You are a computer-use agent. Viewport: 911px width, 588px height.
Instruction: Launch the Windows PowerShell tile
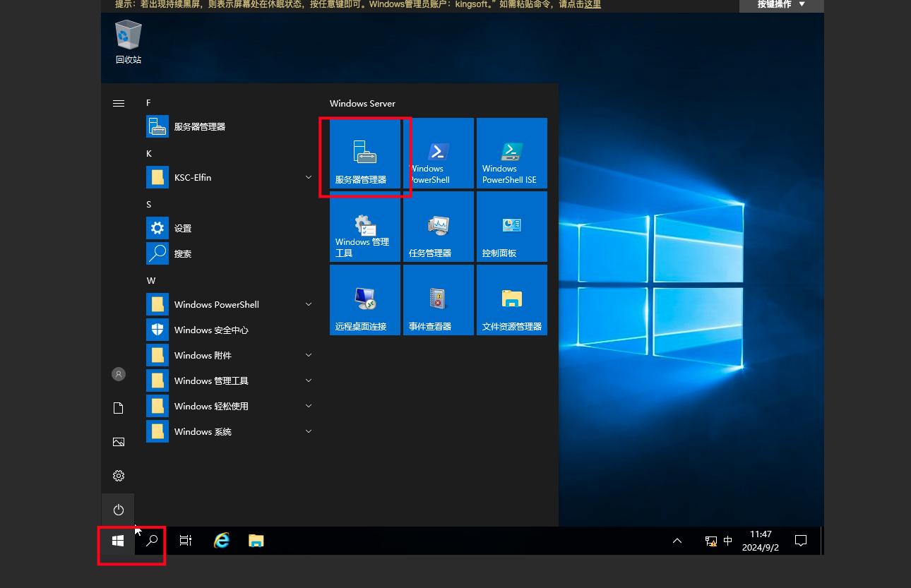point(439,153)
